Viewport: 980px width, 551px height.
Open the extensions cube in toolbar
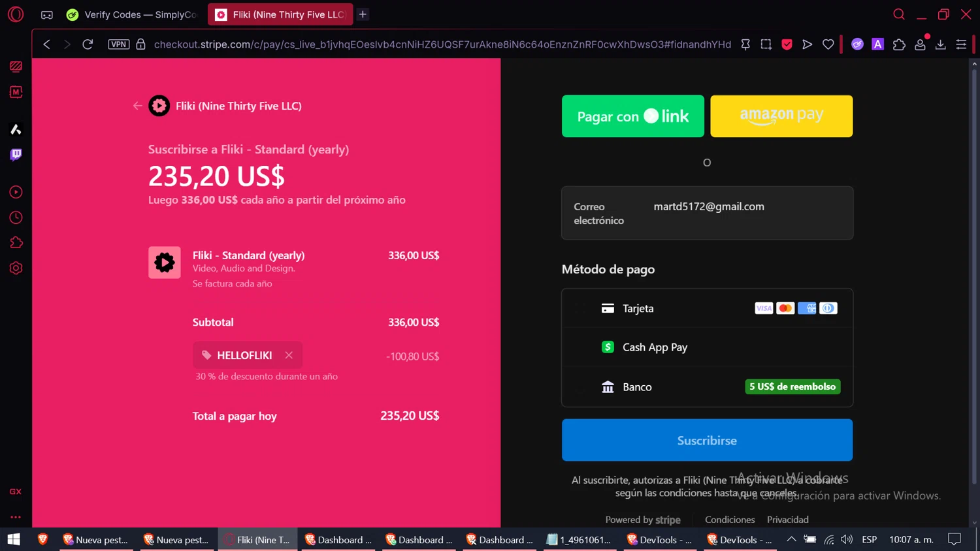tap(899, 44)
